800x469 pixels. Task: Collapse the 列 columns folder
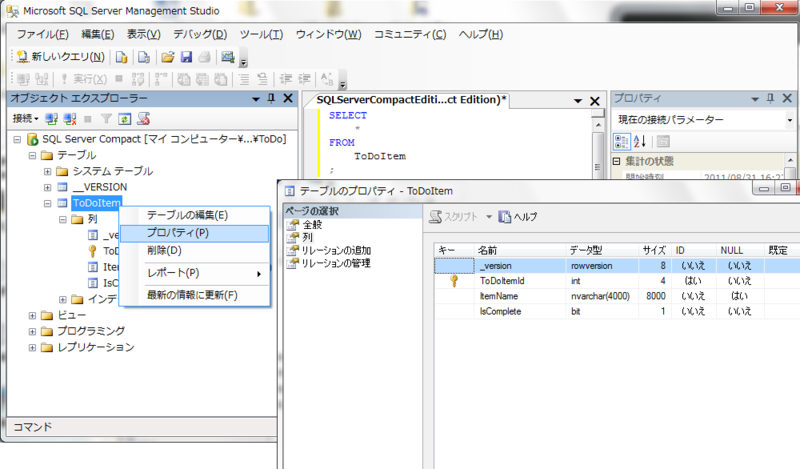[x=63, y=219]
